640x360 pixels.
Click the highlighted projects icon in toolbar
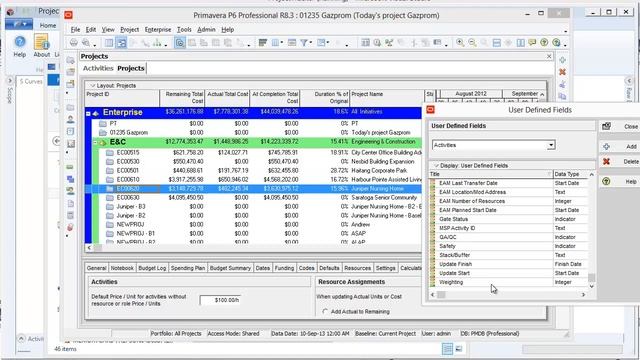[x=180, y=42]
